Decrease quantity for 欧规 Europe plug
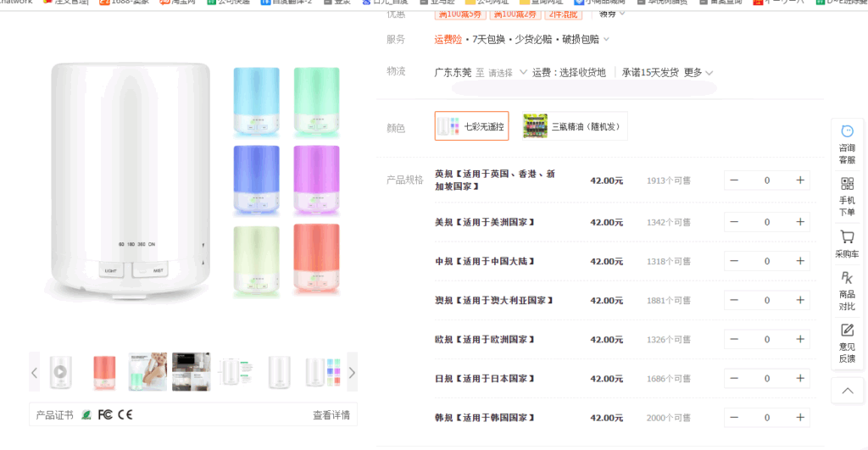Image resolution: width=868 pixels, height=450 pixels. coord(734,339)
